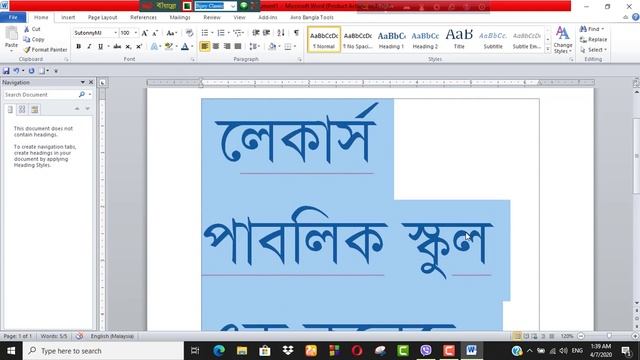Click the Paste button

point(11,38)
